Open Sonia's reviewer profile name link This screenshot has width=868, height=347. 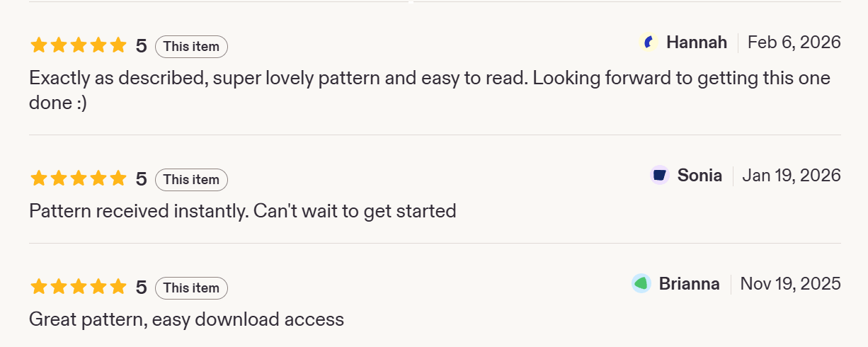click(x=699, y=176)
